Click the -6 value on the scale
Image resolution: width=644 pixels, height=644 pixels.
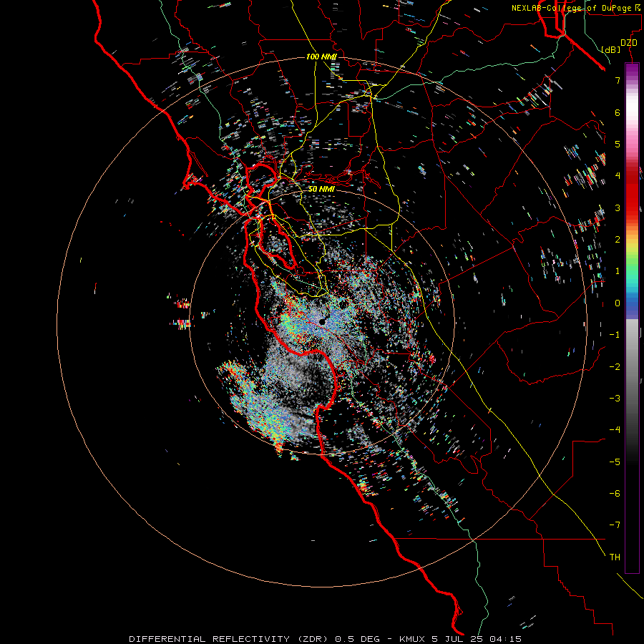click(x=615, y=494)
